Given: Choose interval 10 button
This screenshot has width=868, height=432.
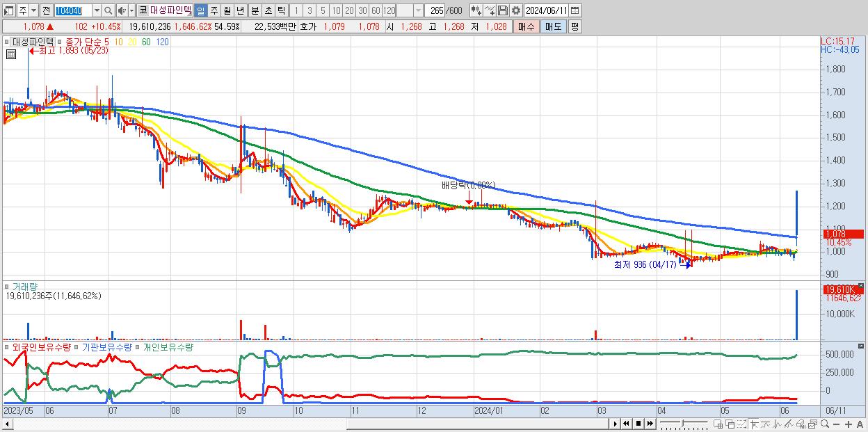Looking at the screenshot, I should 337,10.
